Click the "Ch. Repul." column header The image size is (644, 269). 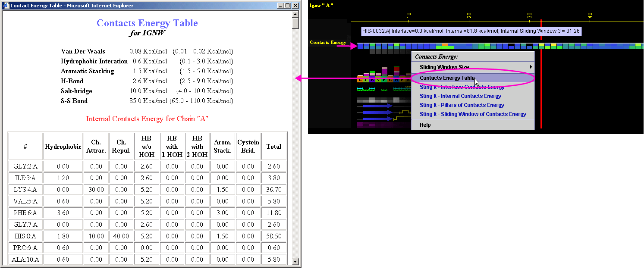[121, 147]
